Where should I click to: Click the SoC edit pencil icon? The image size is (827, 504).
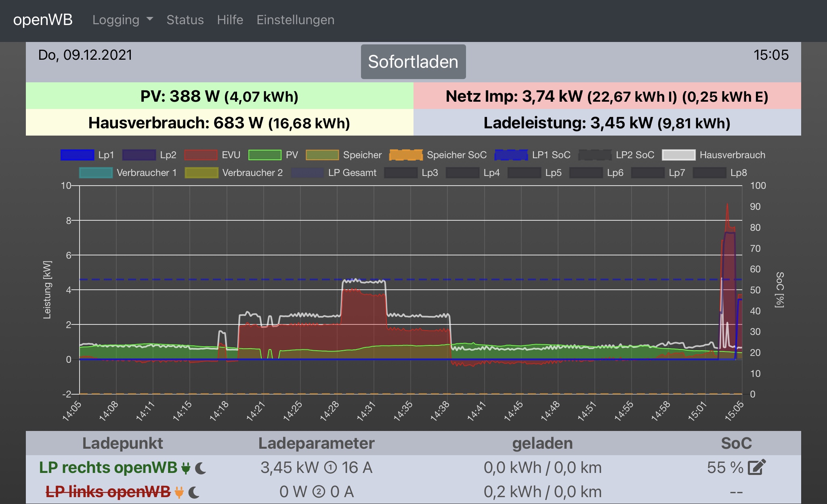(x=756, y=467)
